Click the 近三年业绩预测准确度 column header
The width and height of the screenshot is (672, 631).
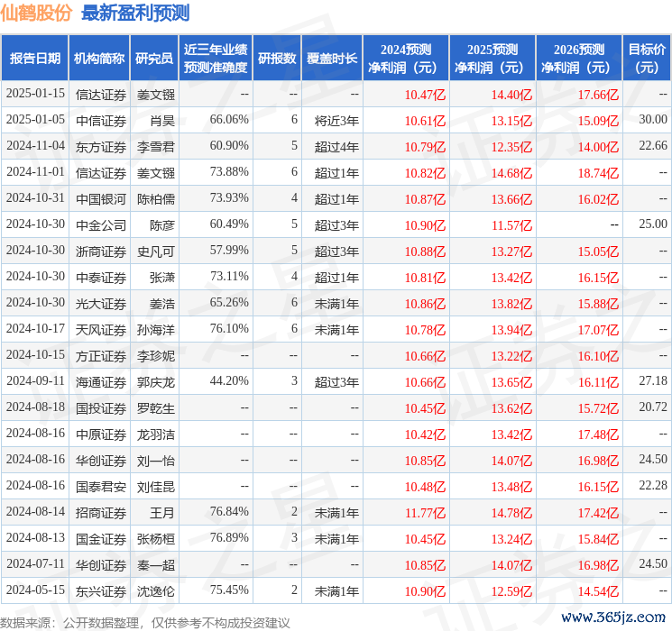tap(216, 58)
